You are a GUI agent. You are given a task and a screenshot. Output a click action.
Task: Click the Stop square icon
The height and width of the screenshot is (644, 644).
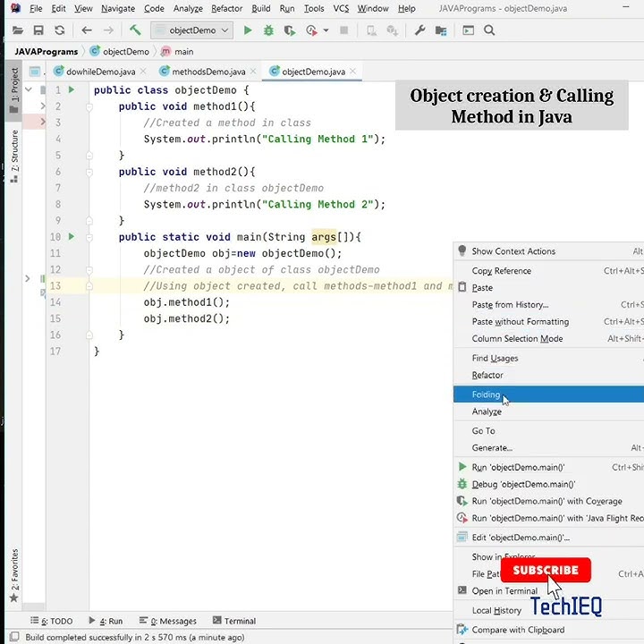click(x=344, y=30)
